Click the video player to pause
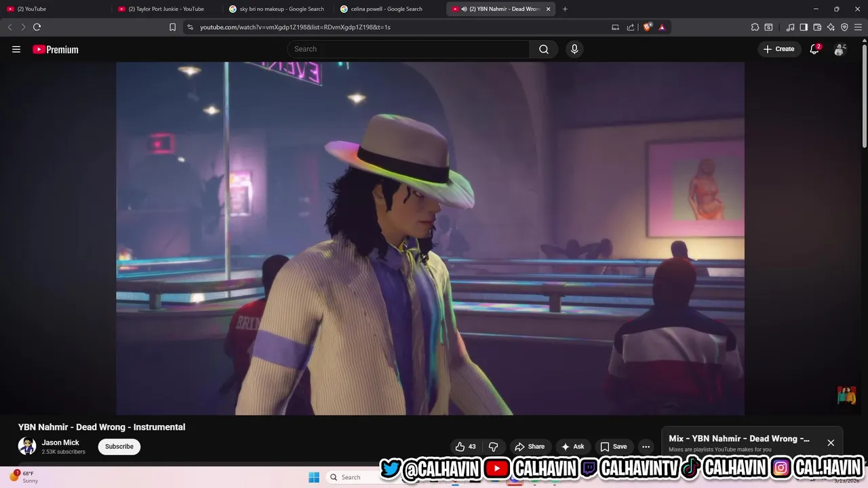 430,239
